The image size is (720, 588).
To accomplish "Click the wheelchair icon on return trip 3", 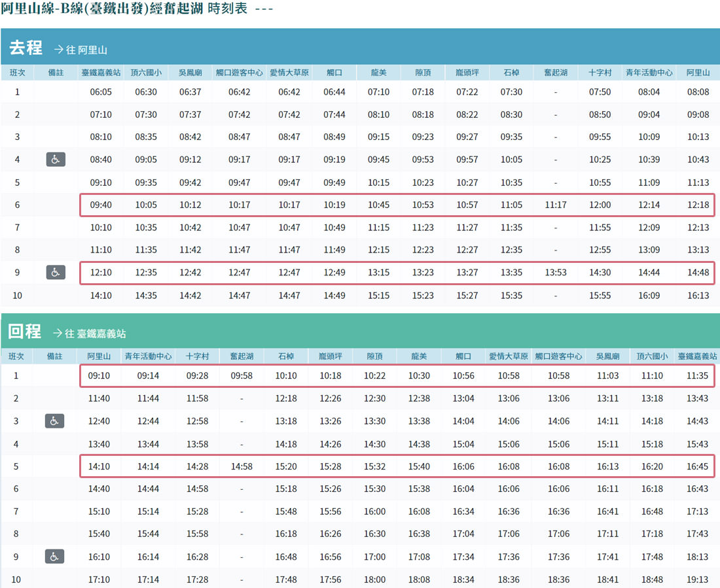I will point(56,421).
